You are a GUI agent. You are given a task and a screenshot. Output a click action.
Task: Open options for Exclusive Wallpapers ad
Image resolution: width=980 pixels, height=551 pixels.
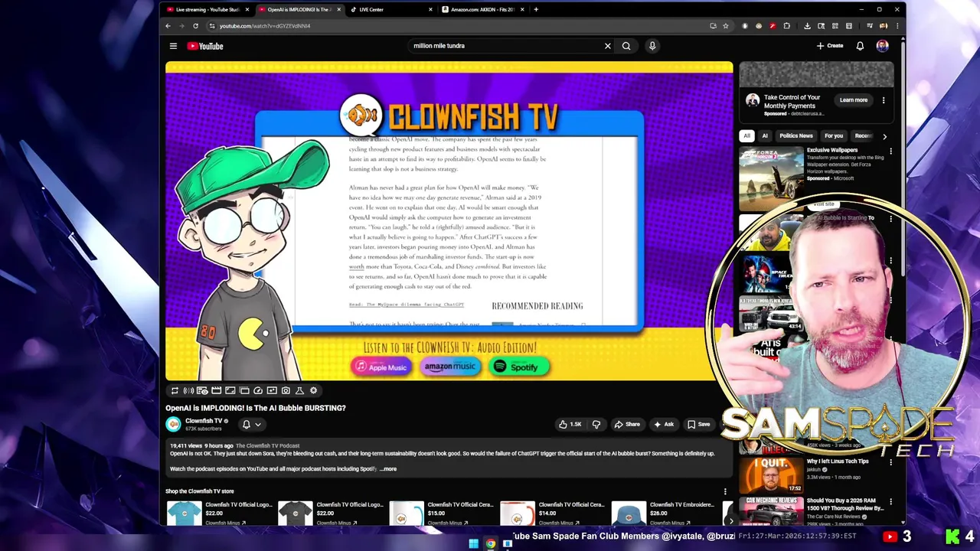[x=890, y=152]
